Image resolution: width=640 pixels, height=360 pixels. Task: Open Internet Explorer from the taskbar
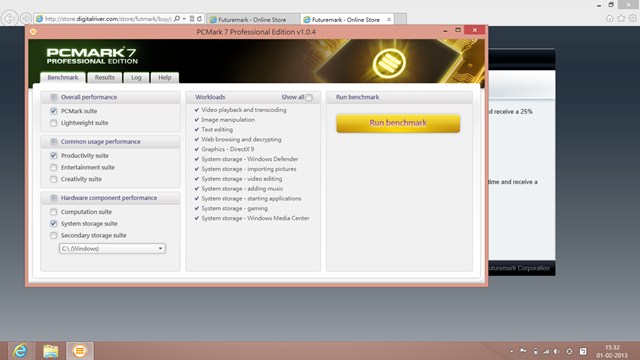tap(20, 351)
